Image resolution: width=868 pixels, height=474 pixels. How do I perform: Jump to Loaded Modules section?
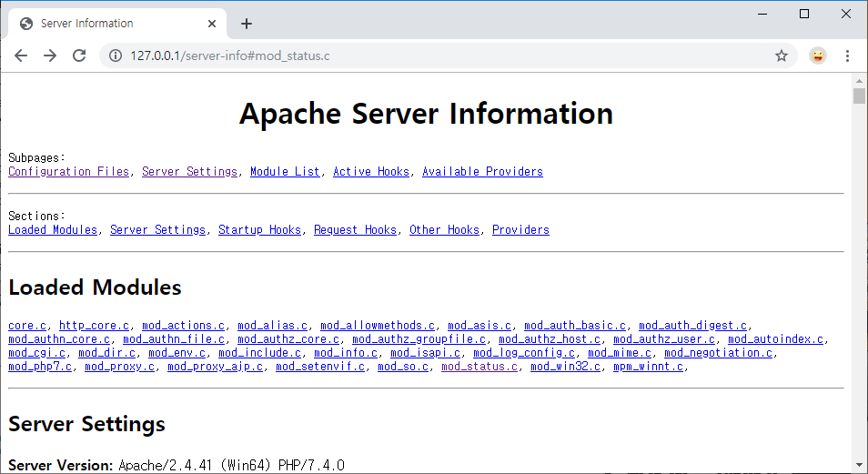tap(53, 230)
